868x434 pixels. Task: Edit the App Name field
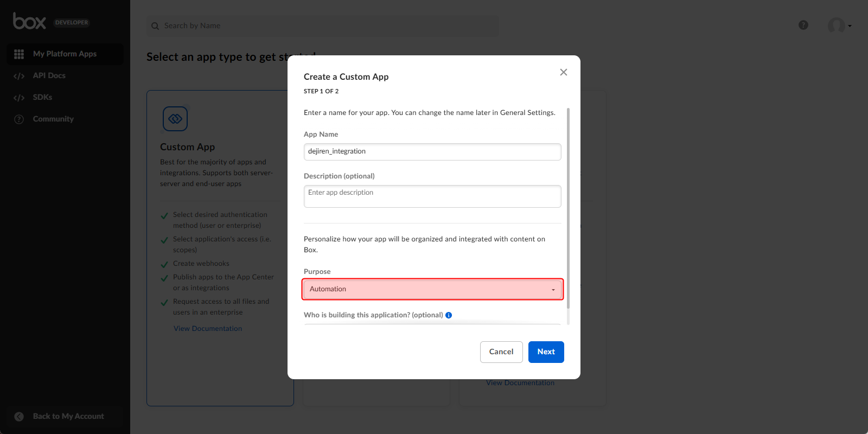432,152
